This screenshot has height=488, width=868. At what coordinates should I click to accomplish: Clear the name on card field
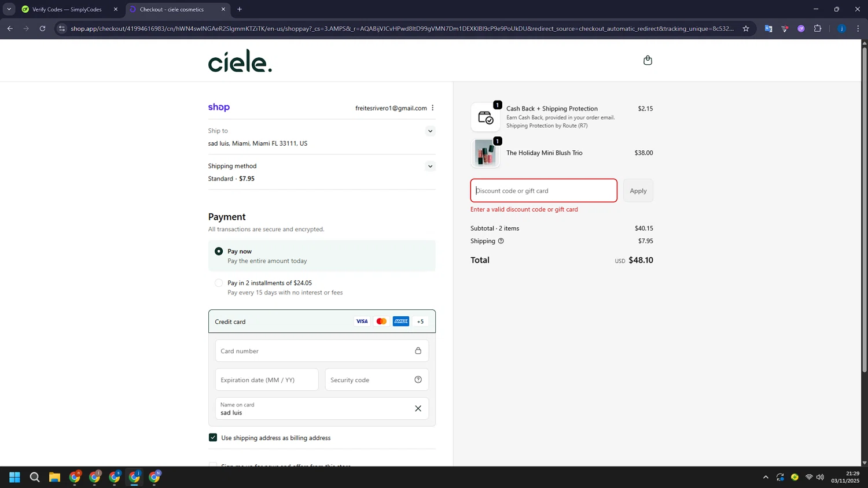click(x=418, y=409)
